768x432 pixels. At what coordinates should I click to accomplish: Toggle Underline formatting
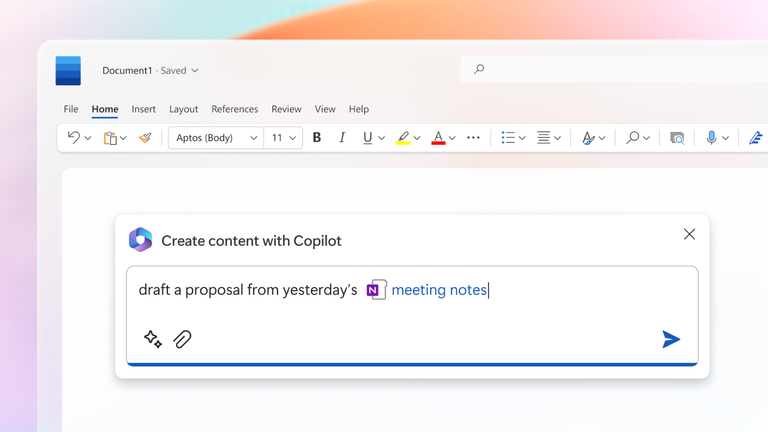(367, 138)
